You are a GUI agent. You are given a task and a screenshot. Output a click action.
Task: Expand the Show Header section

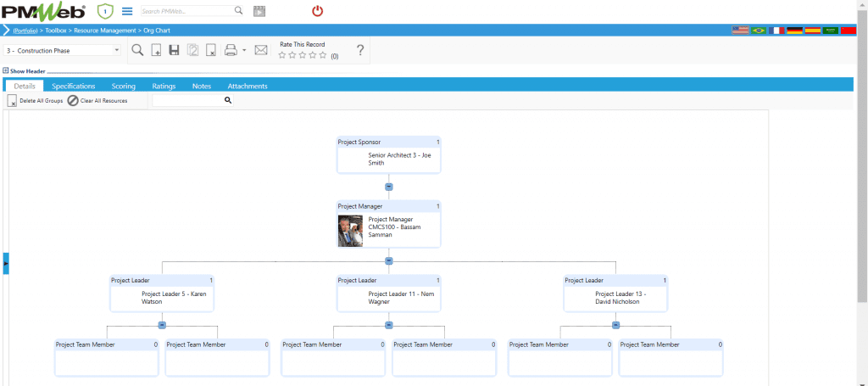point(25,71)
